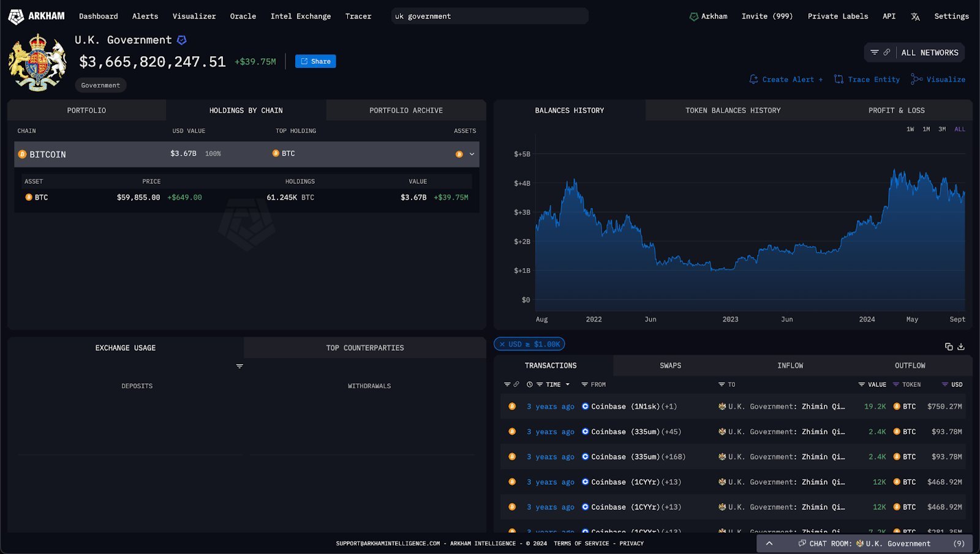The height and width of the screenshot is (554, 980).
Task: Click the download icon above the transactions table
Action: 960,346
